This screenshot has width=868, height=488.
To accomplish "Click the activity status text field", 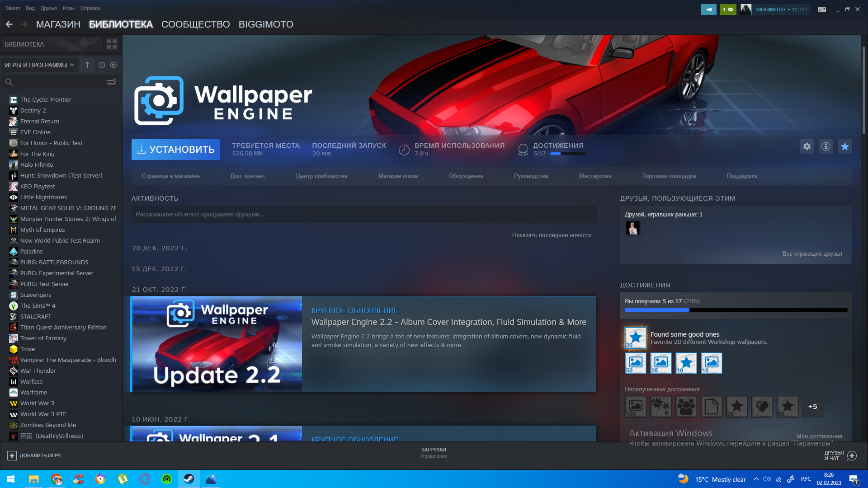I will pos(364,214).
